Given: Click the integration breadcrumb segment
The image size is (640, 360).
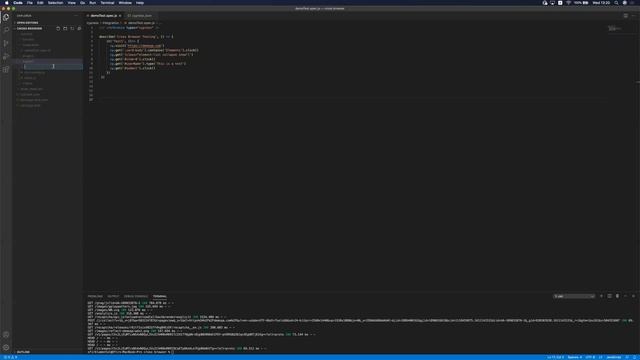Looking at the screenshot, I should pyautogui.click(x=111, y=23).
